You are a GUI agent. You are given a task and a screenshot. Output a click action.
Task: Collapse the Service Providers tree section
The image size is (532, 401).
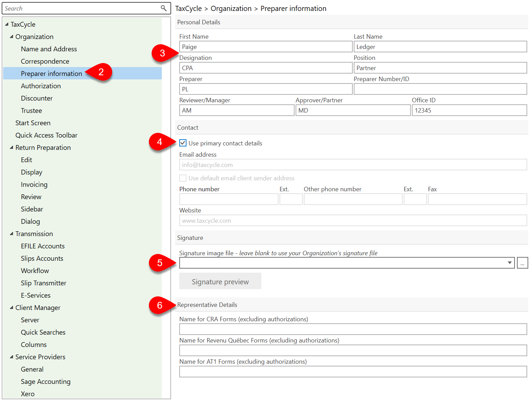pyautogui.click(x=12, y=357)
